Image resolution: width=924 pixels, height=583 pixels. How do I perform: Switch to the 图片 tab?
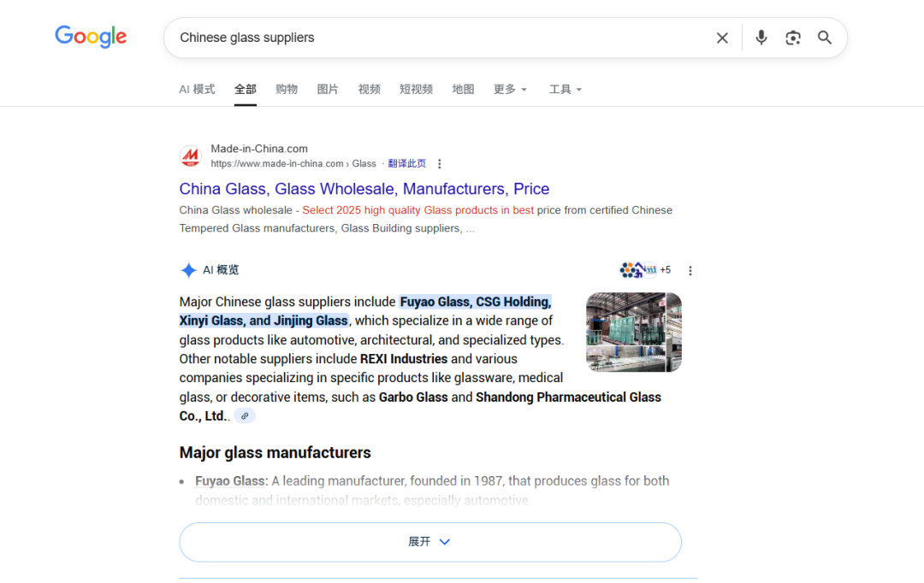(328, 90)
